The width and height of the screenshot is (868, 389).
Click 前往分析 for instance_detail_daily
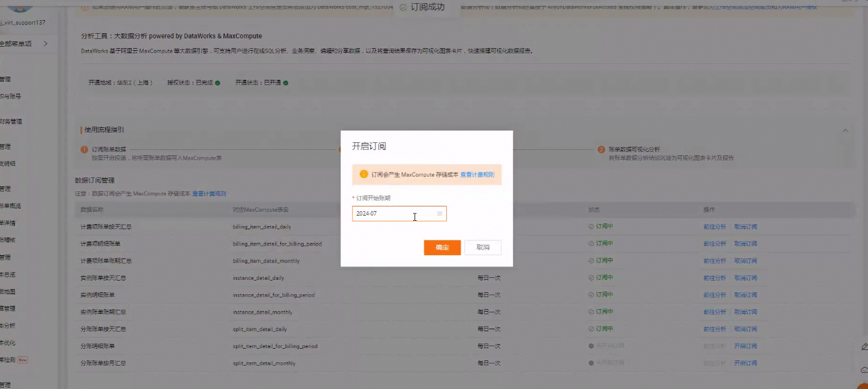click(714, 278)
